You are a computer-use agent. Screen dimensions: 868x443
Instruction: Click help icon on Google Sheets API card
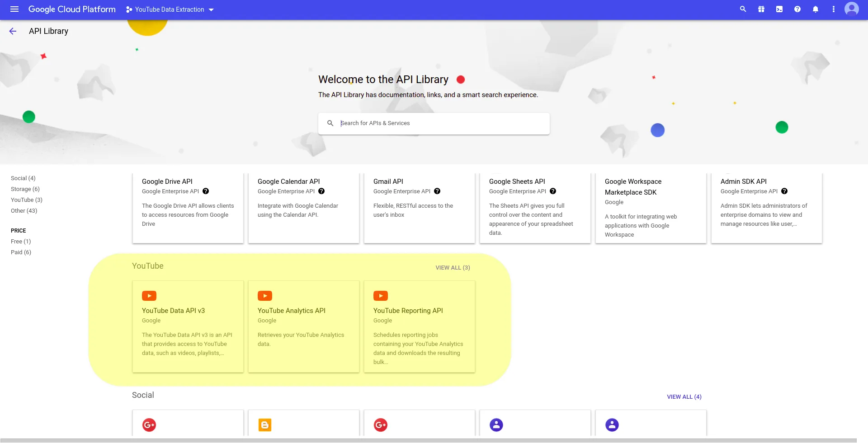[x=553, y=191]
